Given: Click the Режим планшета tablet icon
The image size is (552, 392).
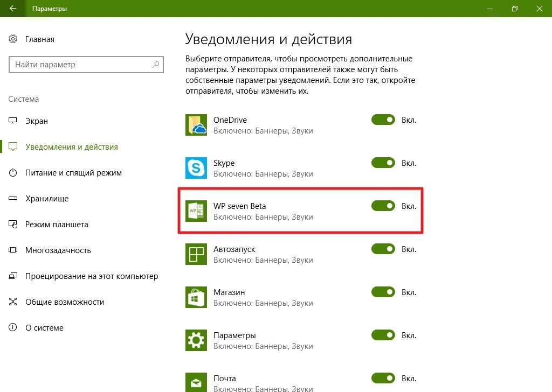Looking at the screenshot, I should coord(13,225).
